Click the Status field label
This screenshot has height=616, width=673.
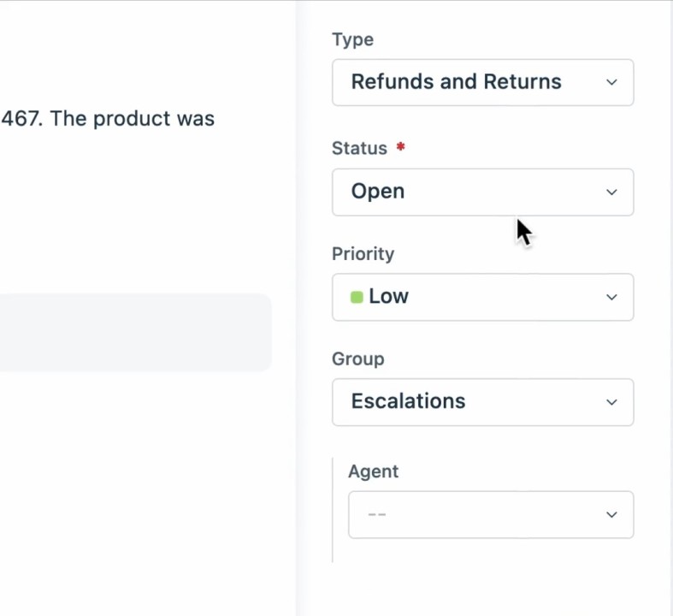coord(359,148)
